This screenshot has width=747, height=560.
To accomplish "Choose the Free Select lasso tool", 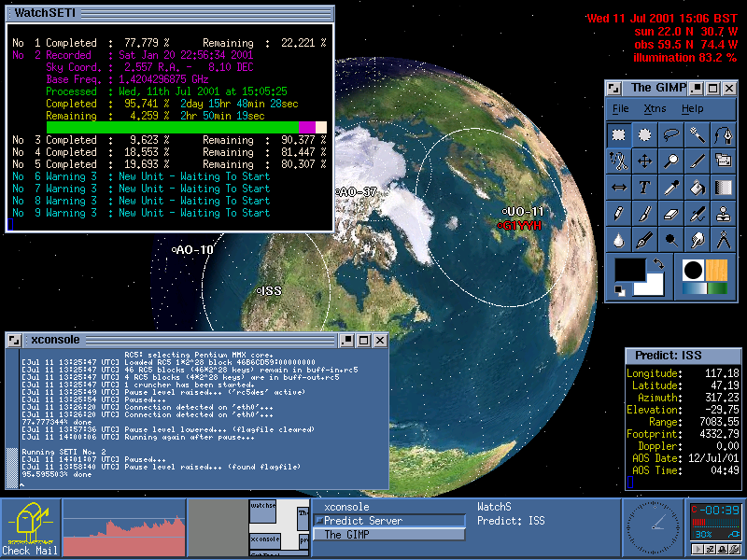I will point(670,134).
